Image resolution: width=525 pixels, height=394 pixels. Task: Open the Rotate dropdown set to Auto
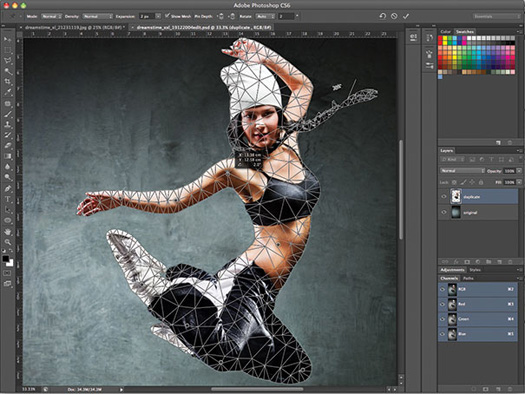[266, 16]
